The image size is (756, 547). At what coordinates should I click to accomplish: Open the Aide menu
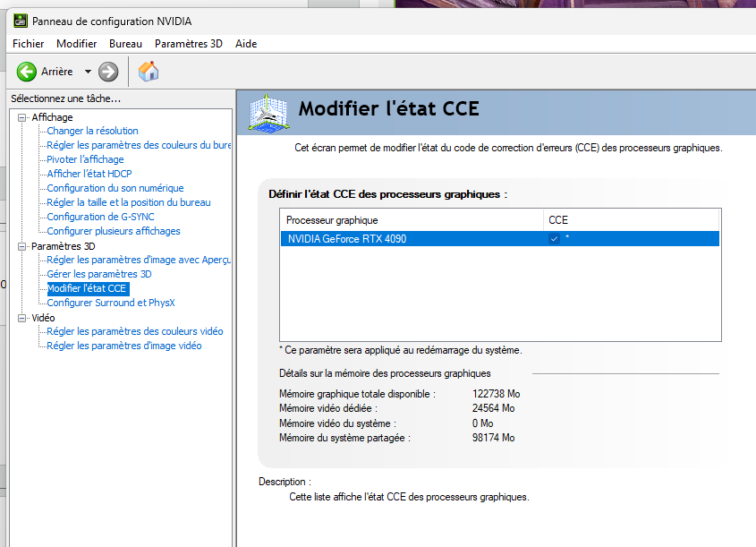click(x=246, y=44)
